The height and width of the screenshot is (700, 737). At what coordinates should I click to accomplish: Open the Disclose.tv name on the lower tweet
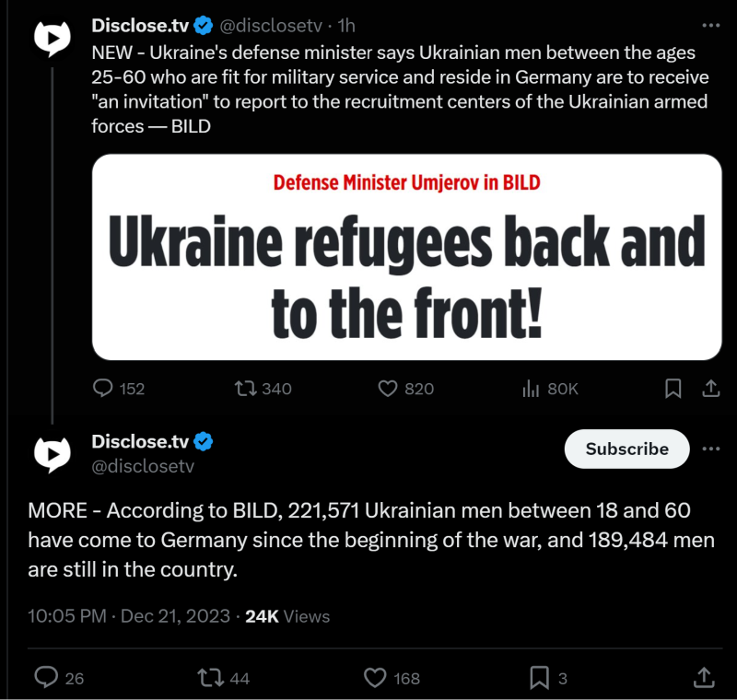[x=141, y=441]
